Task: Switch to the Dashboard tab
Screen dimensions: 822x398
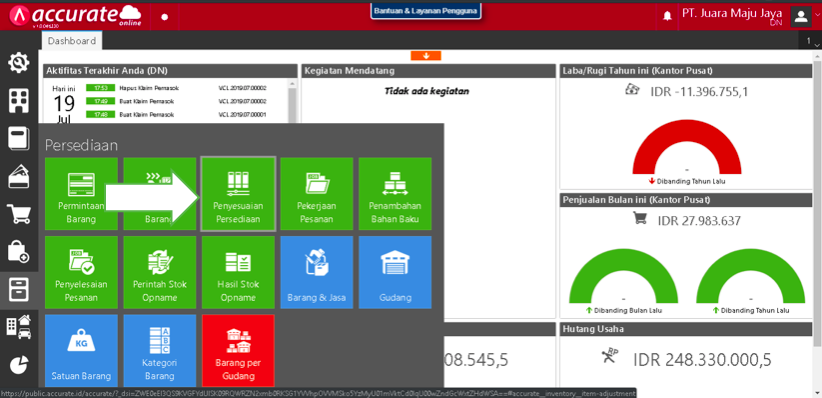Action: (x=72, y=41)
